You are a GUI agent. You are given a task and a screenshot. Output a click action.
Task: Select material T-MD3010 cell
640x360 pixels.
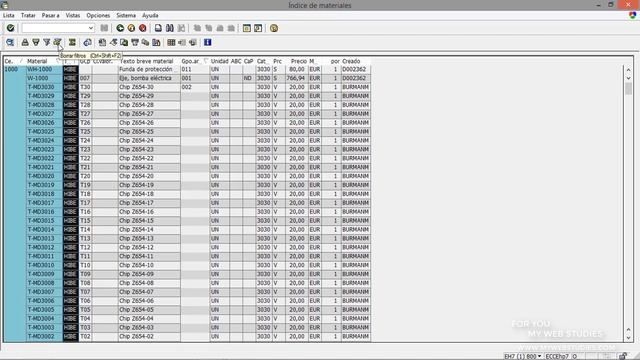click(x=44, y=265)
